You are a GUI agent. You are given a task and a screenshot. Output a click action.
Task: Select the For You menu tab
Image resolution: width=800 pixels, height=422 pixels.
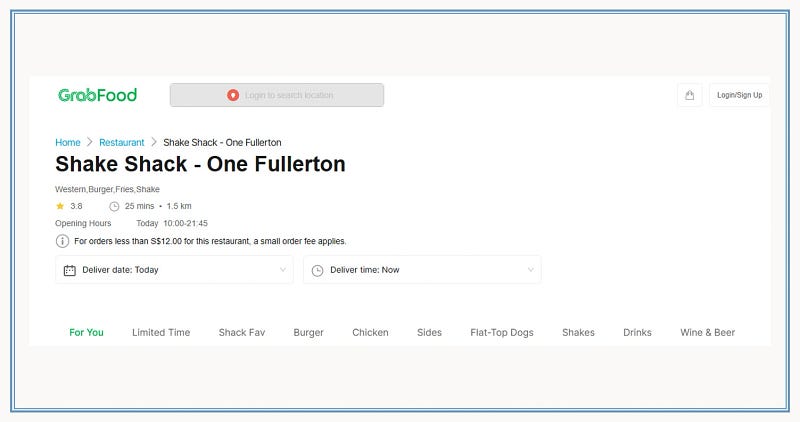[x=86, y=332]
